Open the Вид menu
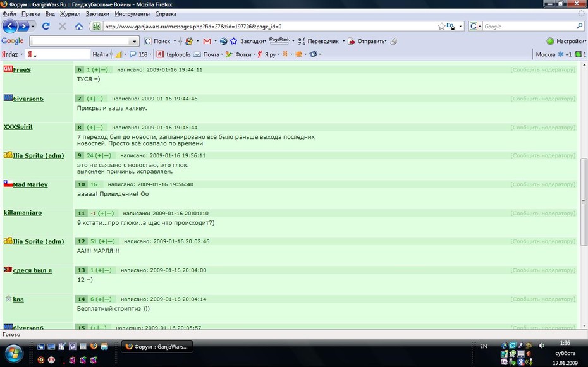 pos(50,14)
